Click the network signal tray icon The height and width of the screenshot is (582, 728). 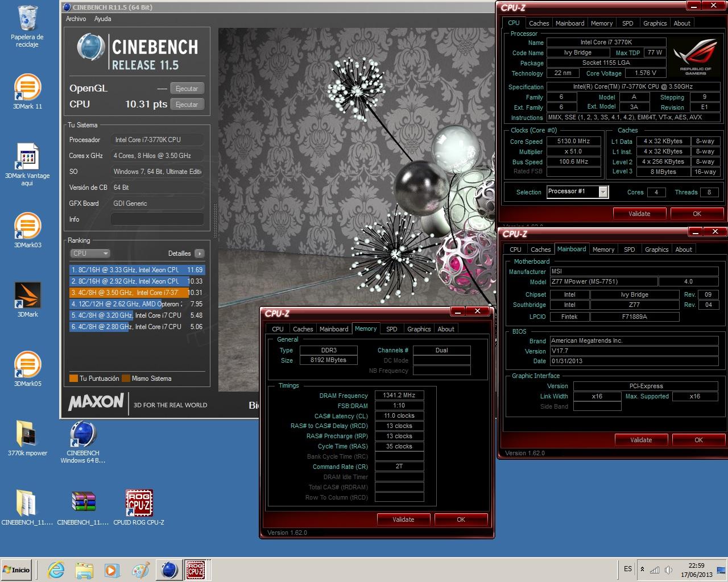655,569
